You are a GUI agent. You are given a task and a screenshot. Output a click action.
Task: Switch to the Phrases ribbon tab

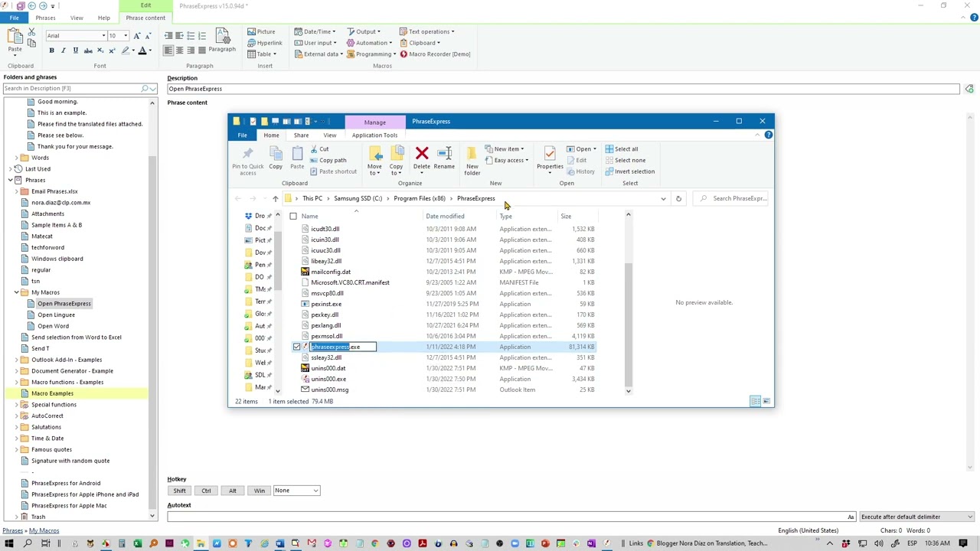click(x=45, y=18)
